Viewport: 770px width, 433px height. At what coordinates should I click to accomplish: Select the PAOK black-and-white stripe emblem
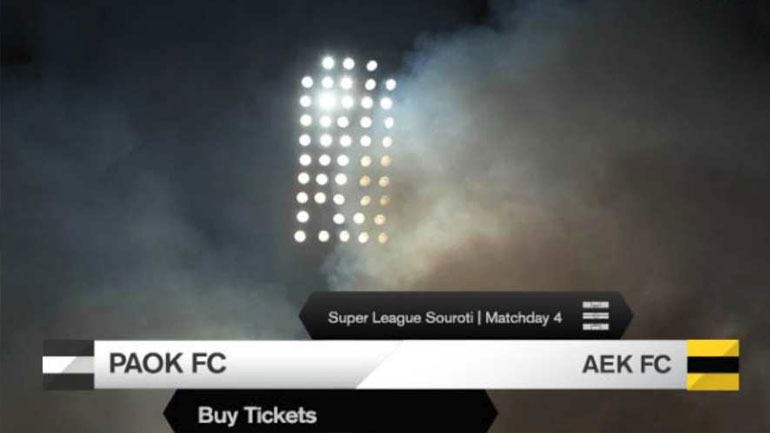(68, 365)
